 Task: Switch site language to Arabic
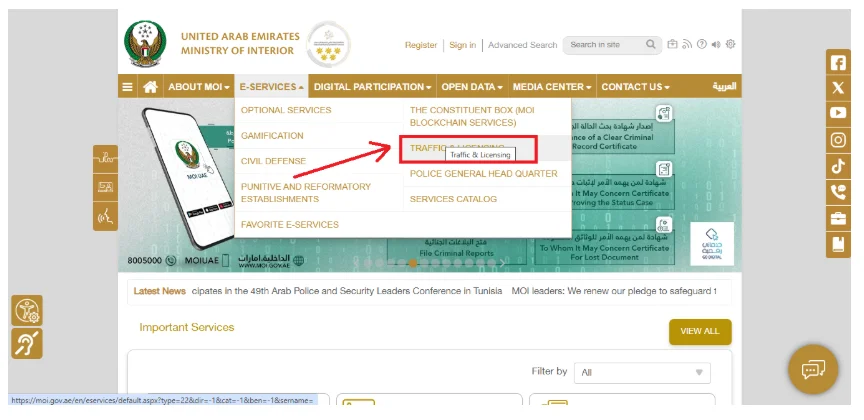coord(724,87)
